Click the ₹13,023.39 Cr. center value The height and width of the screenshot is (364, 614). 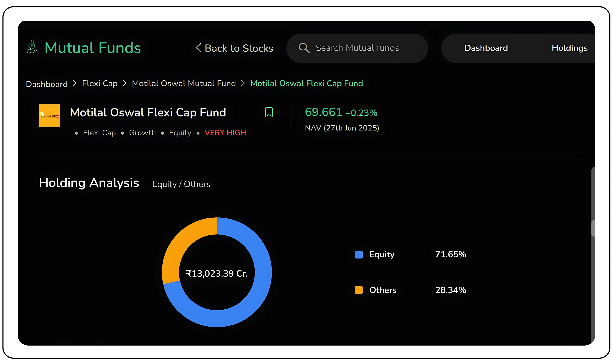coord(217,274)
